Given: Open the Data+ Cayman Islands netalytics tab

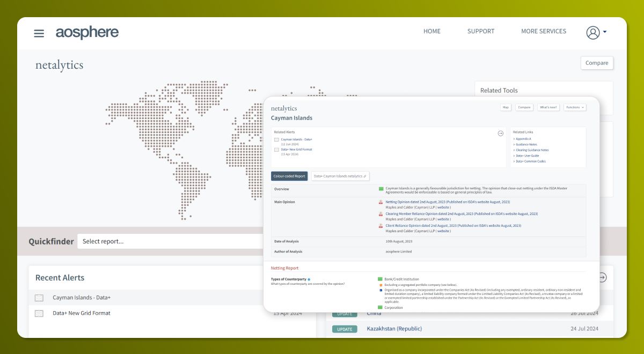Looking at the screenshot, I should (x=340, y=176).
